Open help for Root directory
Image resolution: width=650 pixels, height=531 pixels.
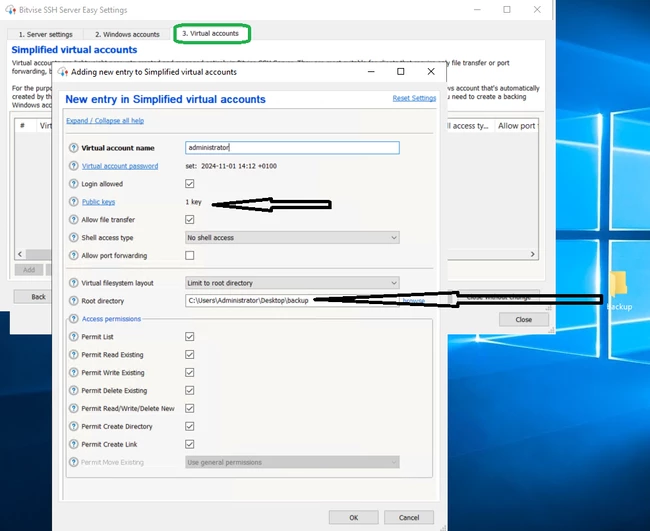tap(73, 301)
